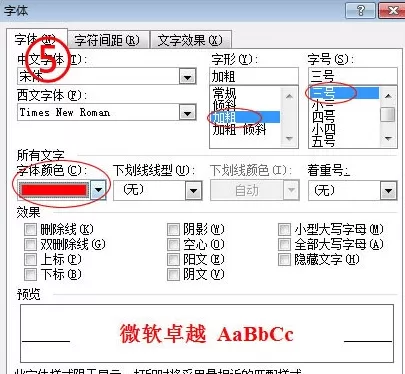Toggle the 下标 (B) checkbox
The height and width of the screenshot is (374, 405).
click(x=30, y=274)
